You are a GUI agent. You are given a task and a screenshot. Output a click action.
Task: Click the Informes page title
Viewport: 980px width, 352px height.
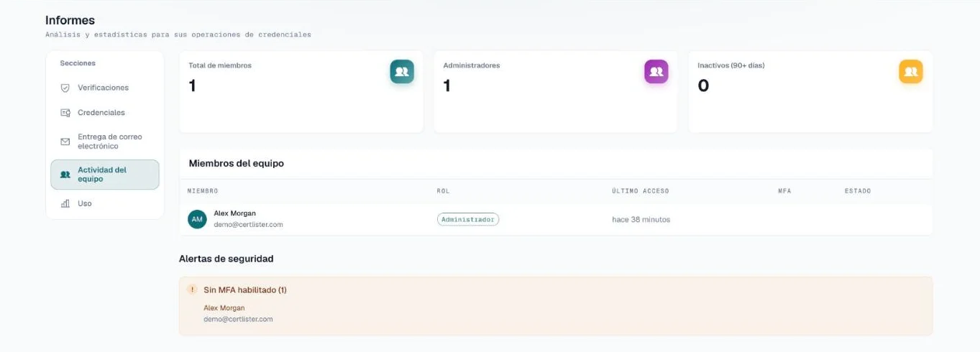70,20
